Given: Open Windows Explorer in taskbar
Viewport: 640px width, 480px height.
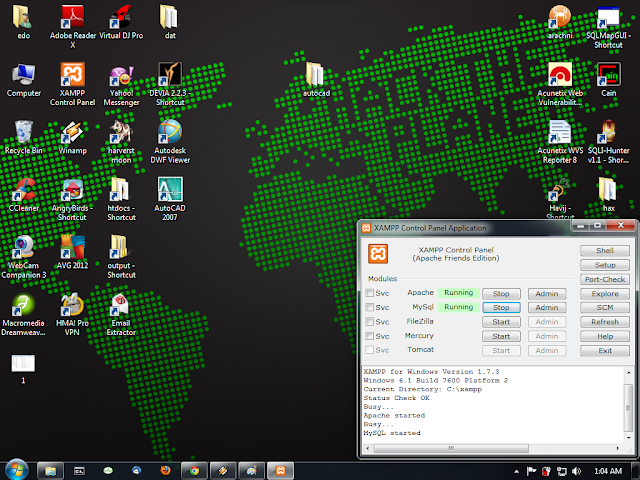Looking at the screenshot, I should point(51,471).
